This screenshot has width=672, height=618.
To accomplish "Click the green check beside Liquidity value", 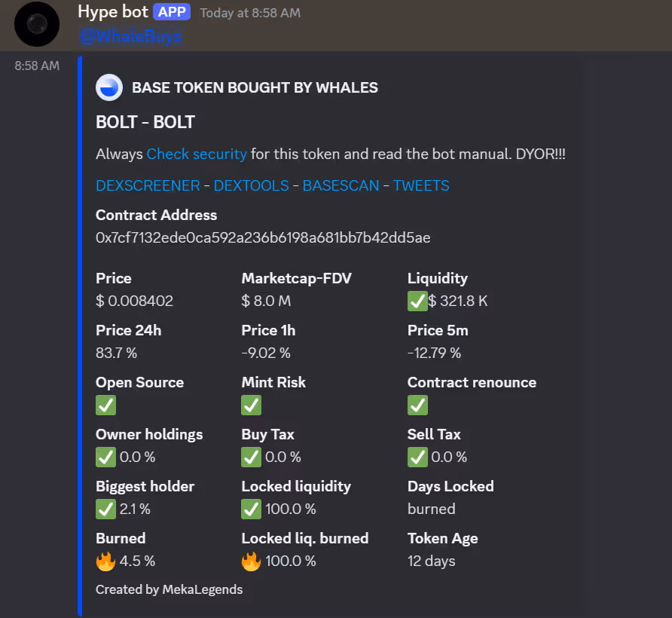I will (x=417, y=301).
